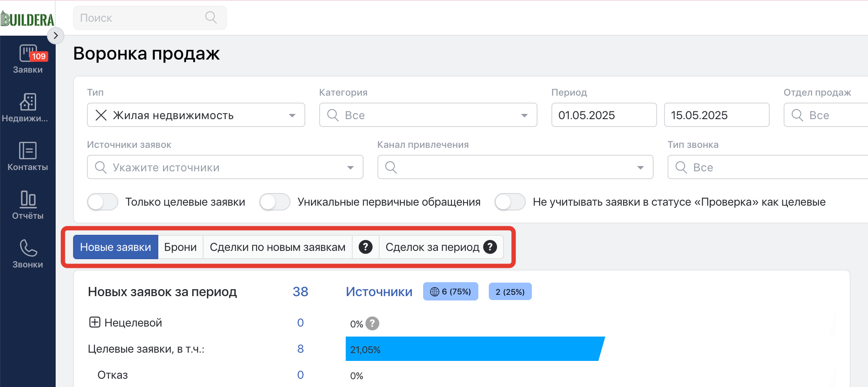Switch to the Брони tab

180,247
